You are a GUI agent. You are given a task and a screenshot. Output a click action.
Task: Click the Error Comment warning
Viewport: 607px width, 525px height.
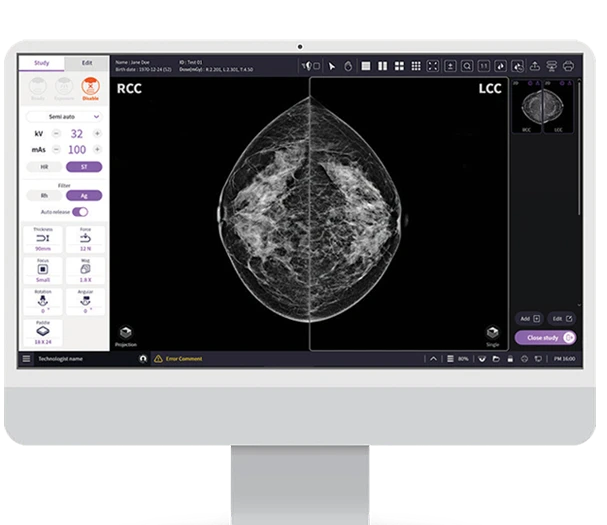point(178,359)
